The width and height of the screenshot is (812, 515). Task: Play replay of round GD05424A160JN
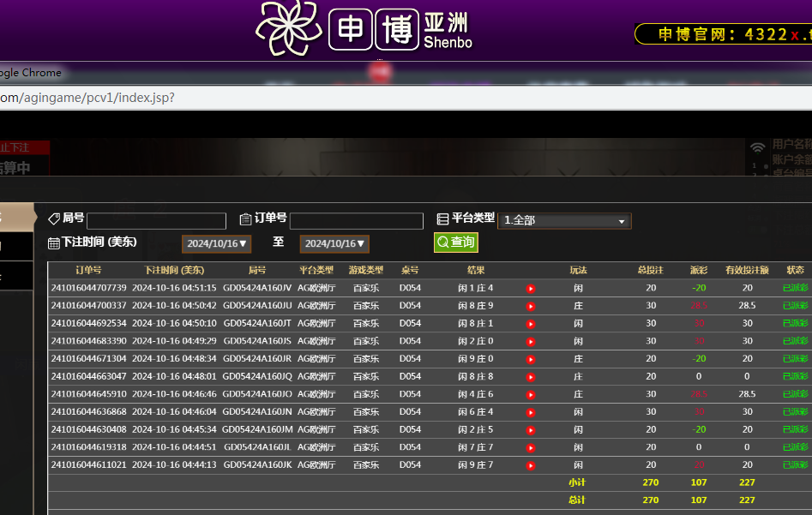coord(530,412)
